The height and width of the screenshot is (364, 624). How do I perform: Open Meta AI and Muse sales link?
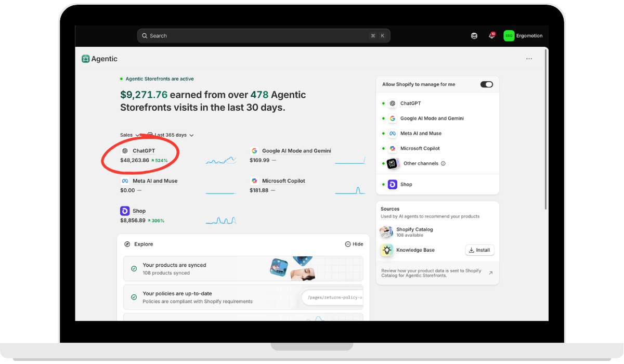(x=155, y=181)
